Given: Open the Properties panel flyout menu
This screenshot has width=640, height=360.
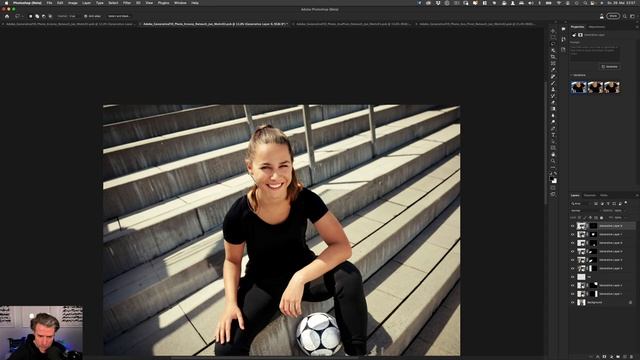Looking at the screenshot, I should coord(636,27).
